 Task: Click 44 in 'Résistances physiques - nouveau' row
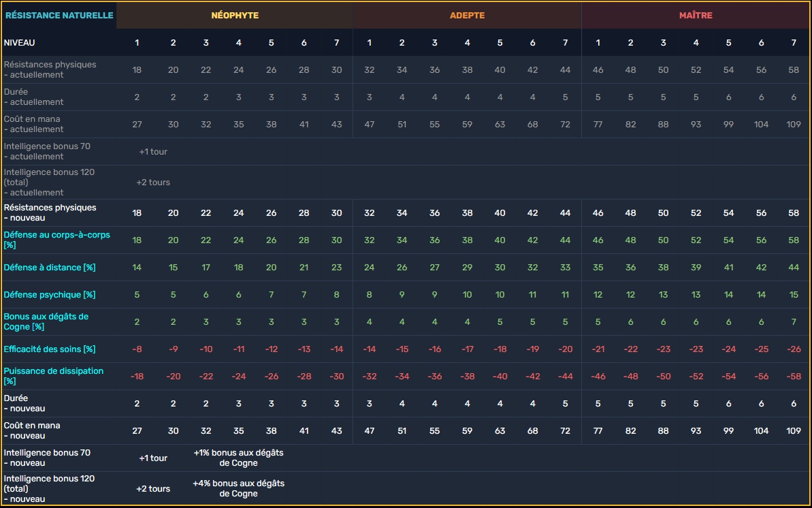click(x=565, y=213)
